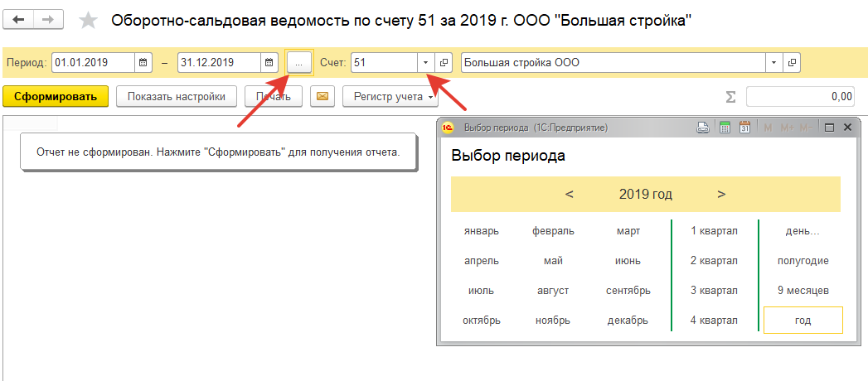Select июнь period
The width and height of the screenshot is (868, 381).
(628, 260)
